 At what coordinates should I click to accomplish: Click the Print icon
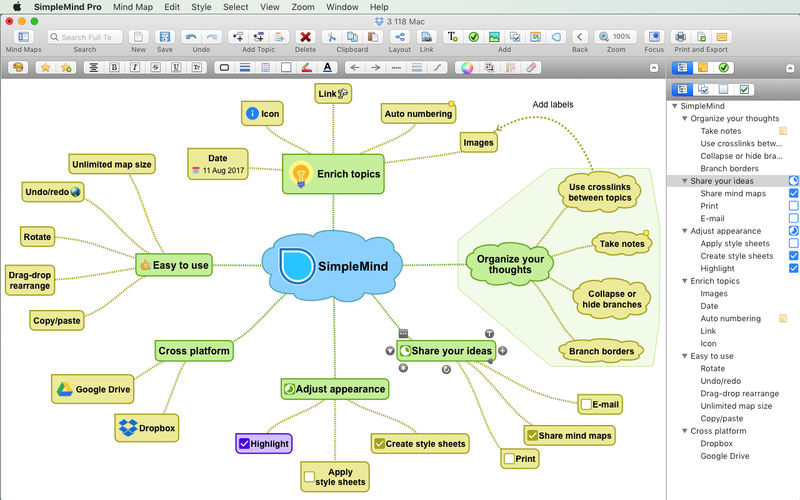click(x=681, y=37)
